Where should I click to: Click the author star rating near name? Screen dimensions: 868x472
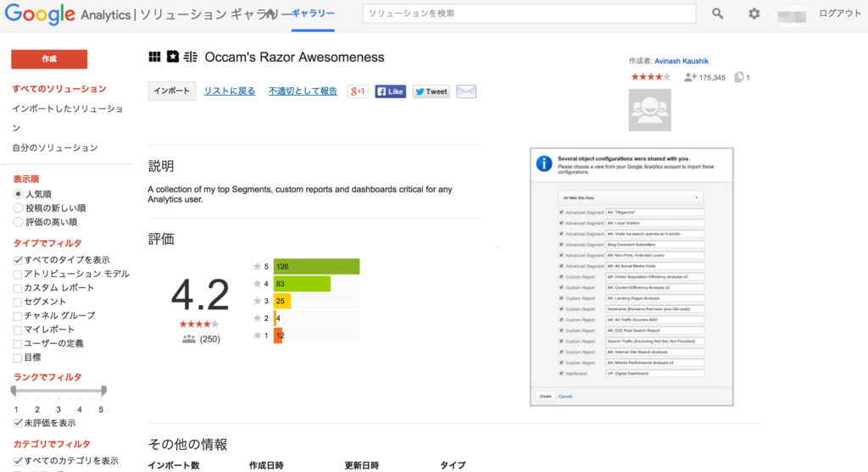[x=651, y=77]
